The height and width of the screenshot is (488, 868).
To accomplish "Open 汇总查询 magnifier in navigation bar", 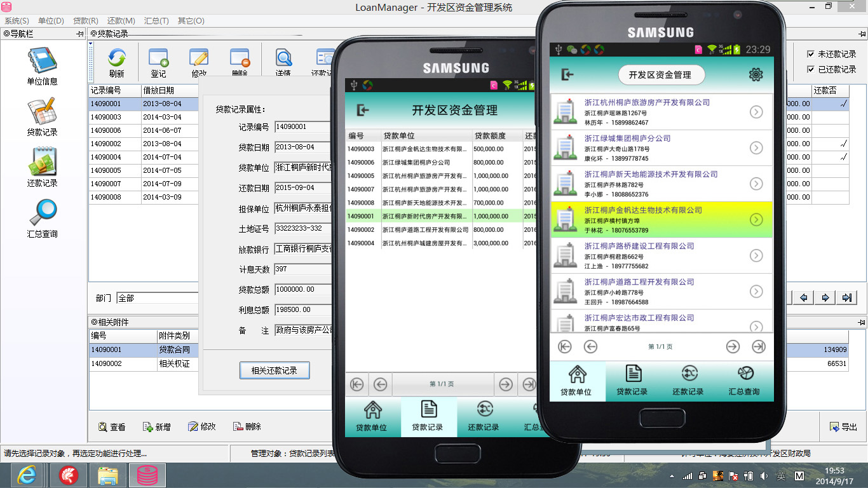I will (42, 219).
